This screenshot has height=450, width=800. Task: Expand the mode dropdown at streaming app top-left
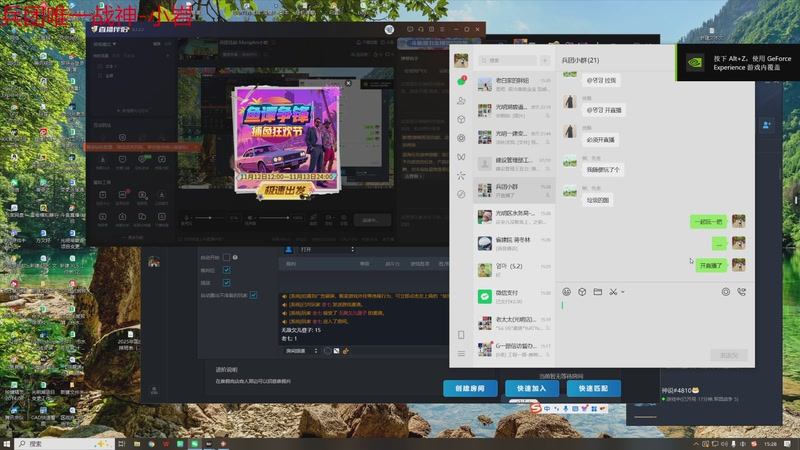pyautogui.click(x=105, y=44)
